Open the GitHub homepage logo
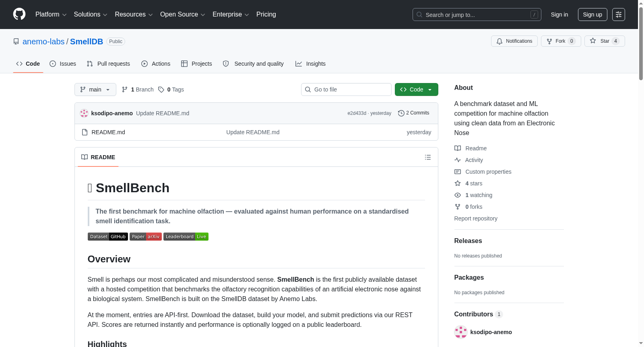The height and width of the screenshot is (347, 644). (x=19, y=15)
